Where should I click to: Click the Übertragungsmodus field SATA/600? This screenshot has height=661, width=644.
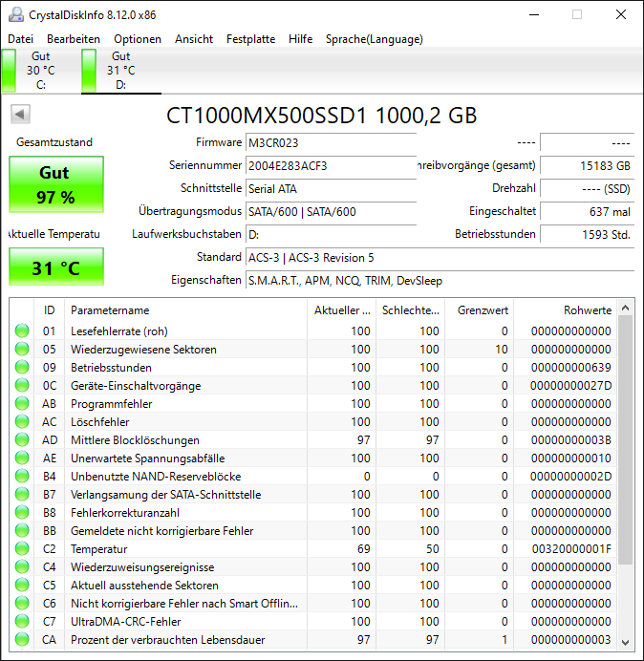(331, 211)
